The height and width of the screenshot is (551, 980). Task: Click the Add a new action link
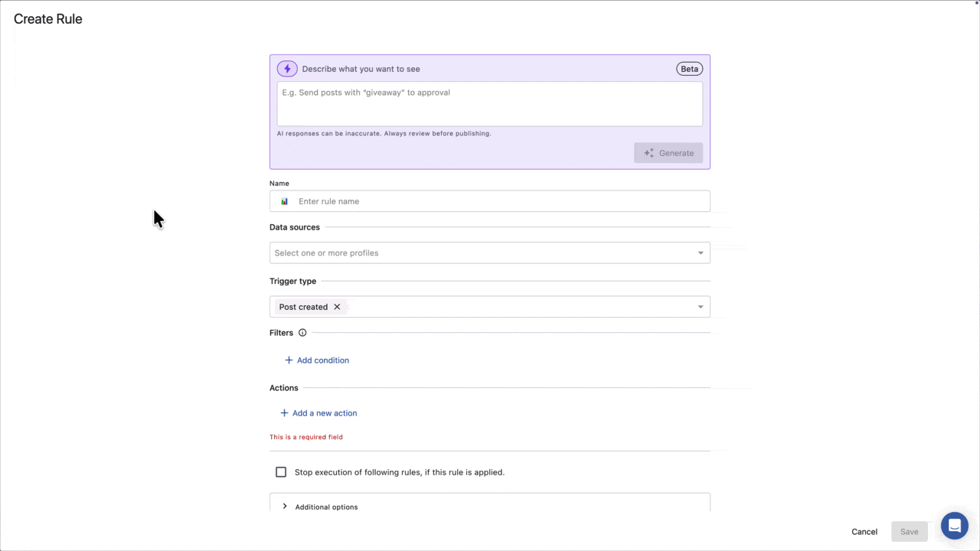[x=325, y=413]
